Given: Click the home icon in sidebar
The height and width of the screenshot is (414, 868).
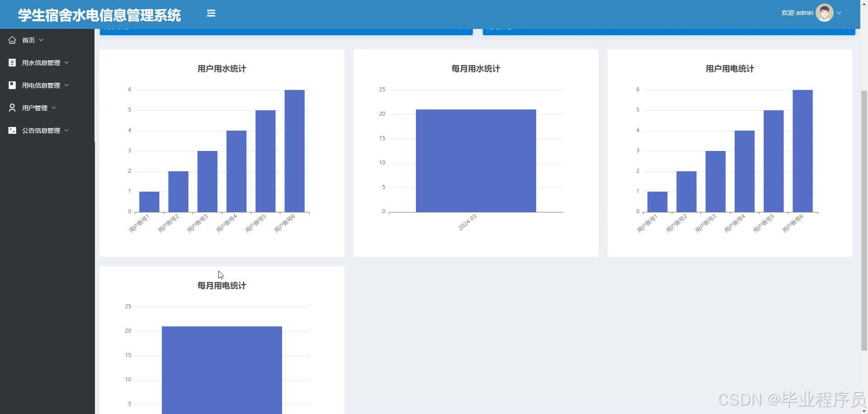Looking at the screenshot, I should click(12, 40).
